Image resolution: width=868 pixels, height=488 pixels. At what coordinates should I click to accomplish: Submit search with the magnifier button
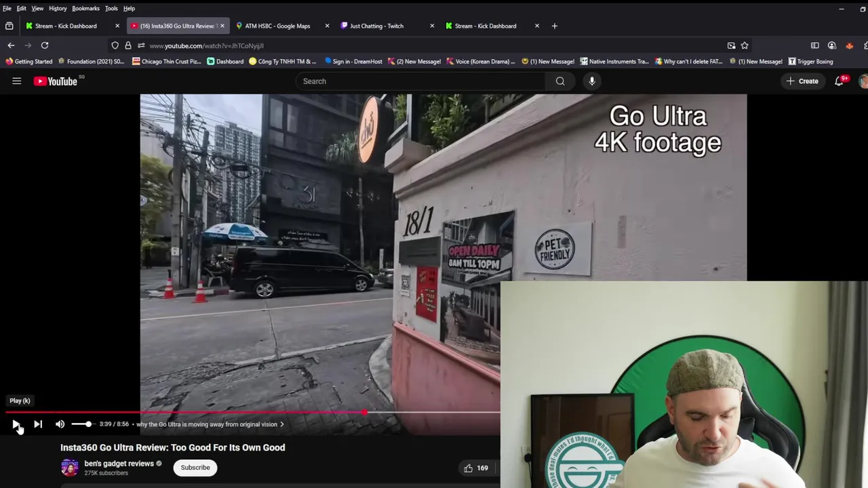click(x=560, y=81)
